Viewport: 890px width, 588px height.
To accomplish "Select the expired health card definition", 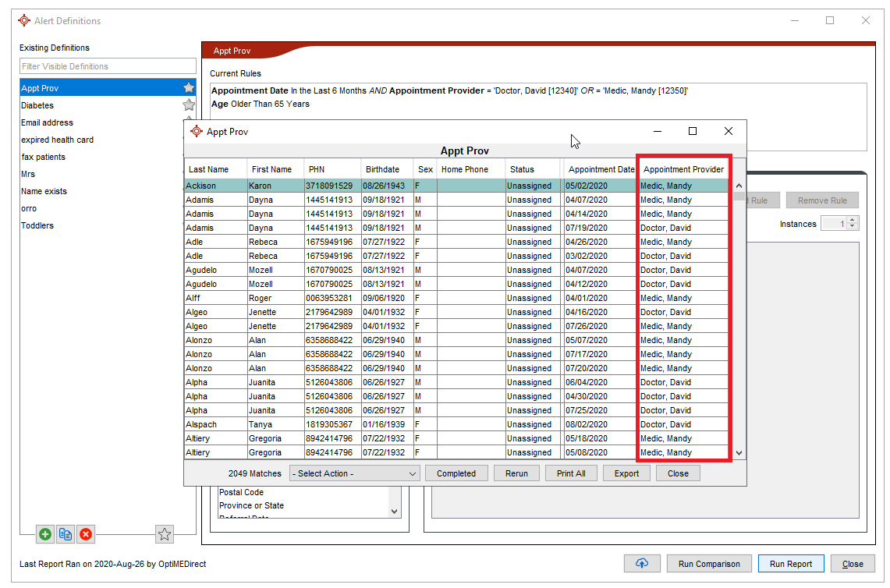I will pyautogui.click(x=57, y=140).
